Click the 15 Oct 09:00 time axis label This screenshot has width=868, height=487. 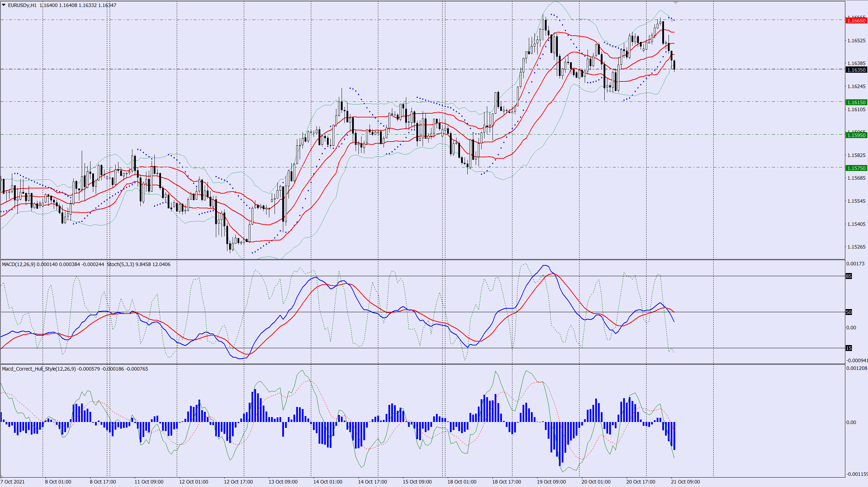[417, 482]
